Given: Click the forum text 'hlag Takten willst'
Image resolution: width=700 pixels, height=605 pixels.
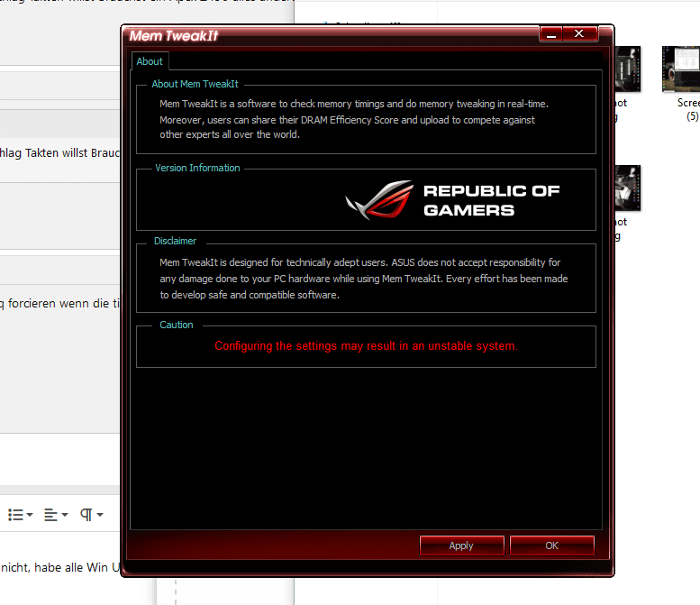Looking at the screenshot, I should click(44, 152).
